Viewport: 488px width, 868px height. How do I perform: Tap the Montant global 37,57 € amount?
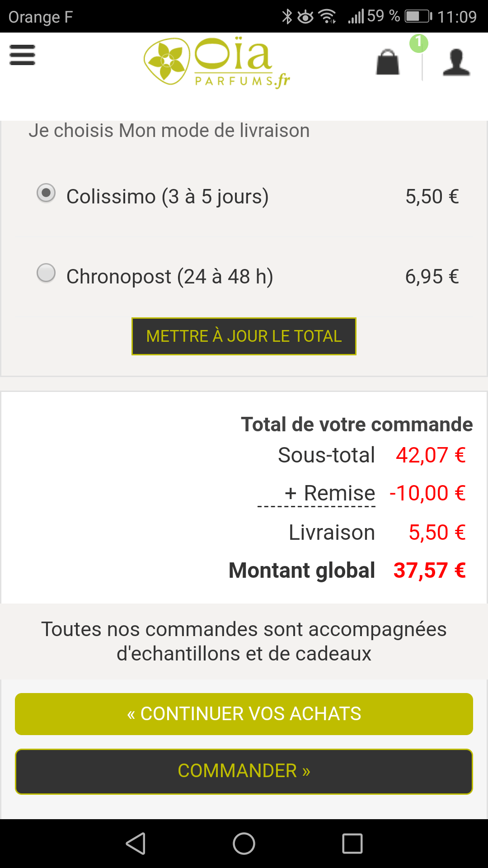429,571
